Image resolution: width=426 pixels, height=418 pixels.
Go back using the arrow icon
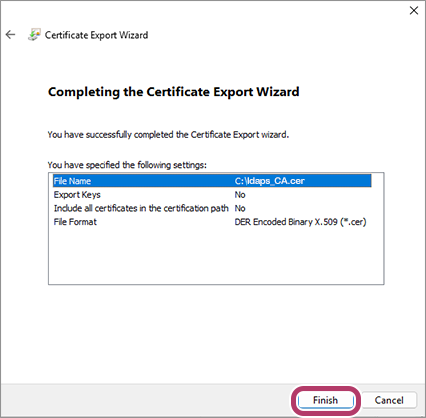[x=11, y=35]
